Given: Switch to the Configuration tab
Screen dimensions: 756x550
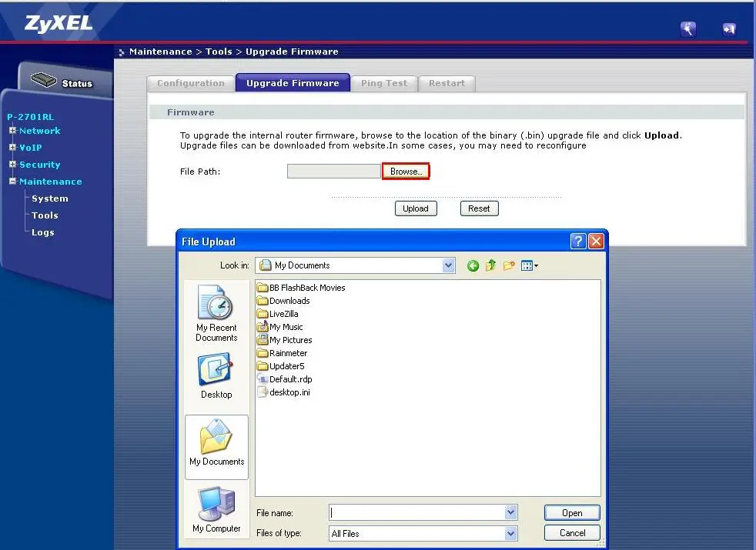Looking at the screenshot, I should tap(191, 83).
